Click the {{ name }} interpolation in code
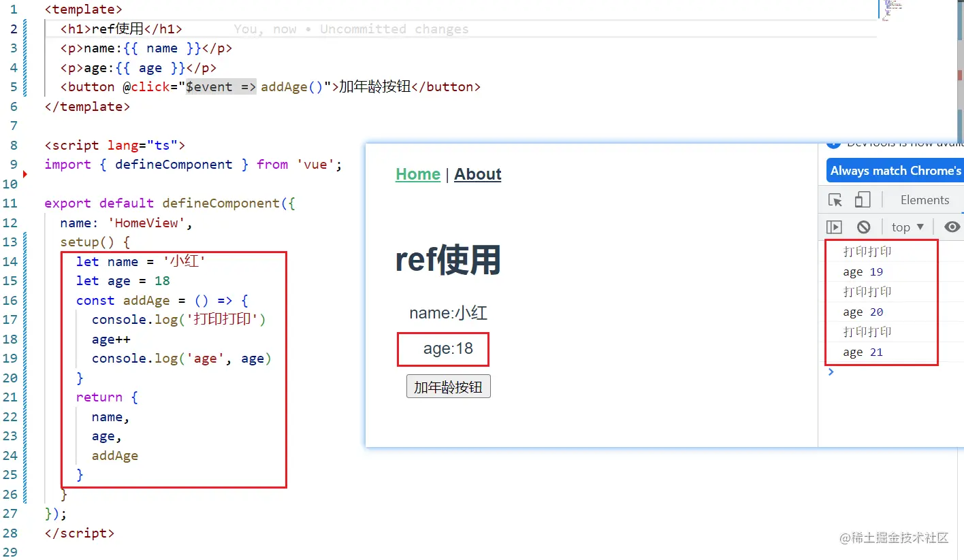 click(162, 48)
